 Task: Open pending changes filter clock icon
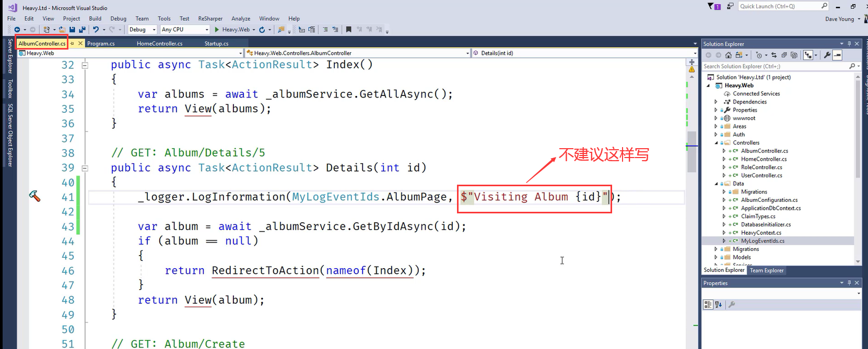click(759, 55)
